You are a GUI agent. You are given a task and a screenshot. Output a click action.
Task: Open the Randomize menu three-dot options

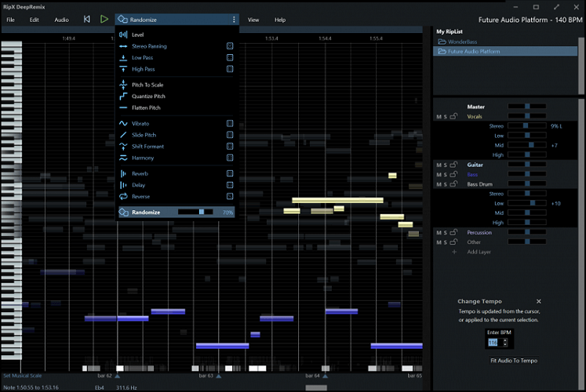[234, 19]
